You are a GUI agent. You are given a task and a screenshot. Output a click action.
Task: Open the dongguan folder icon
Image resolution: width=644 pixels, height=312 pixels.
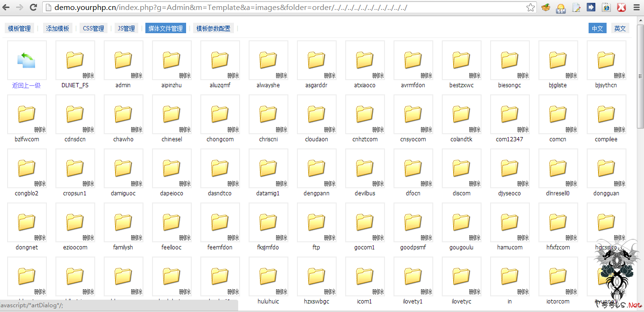(606, 168)
